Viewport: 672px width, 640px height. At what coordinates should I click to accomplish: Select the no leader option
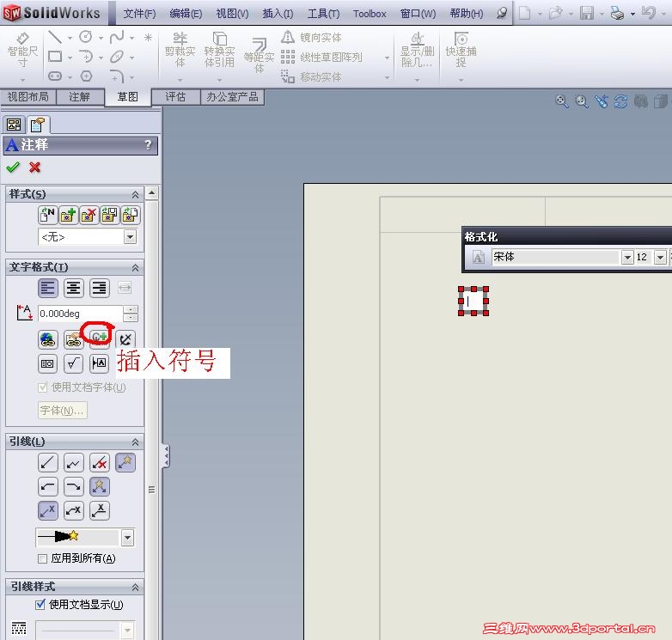coord(100,463)
